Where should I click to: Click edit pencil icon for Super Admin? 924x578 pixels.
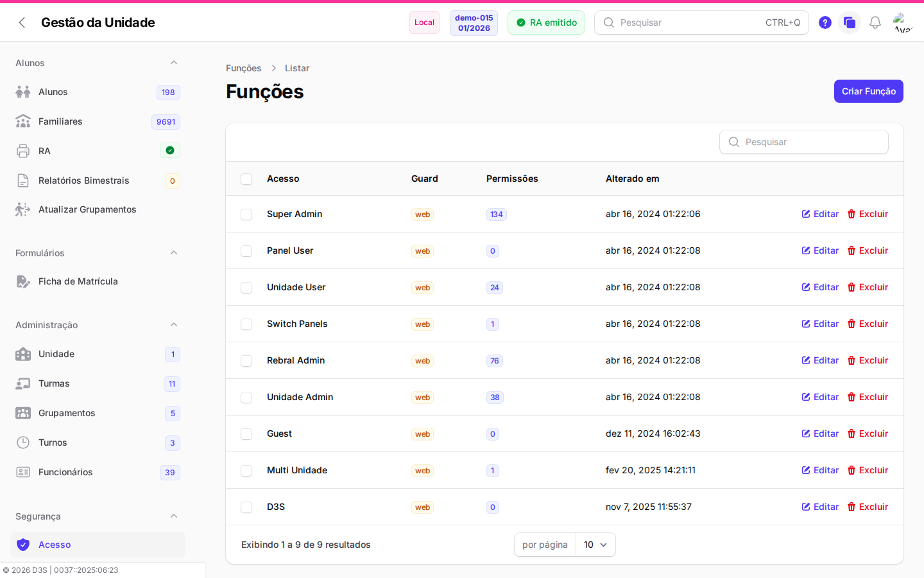(x=806, y=214)
